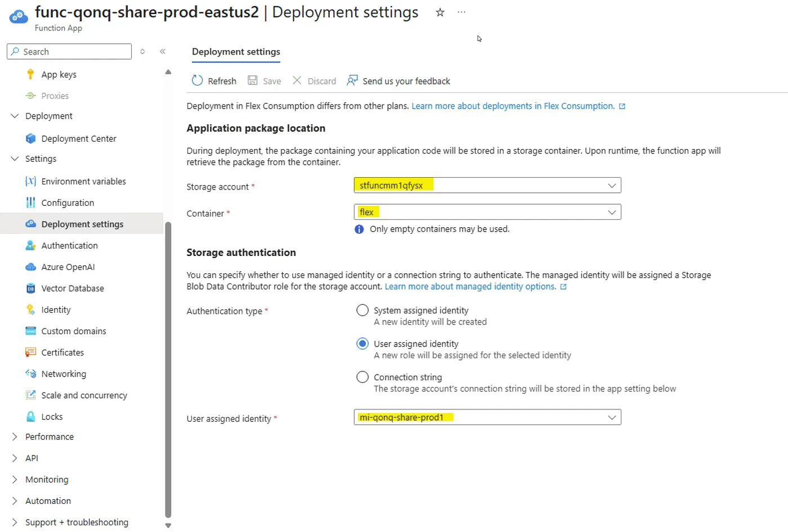The image size is (788, 532).
Task: Choose Connection string authentication option
Action: click(362, 377)
